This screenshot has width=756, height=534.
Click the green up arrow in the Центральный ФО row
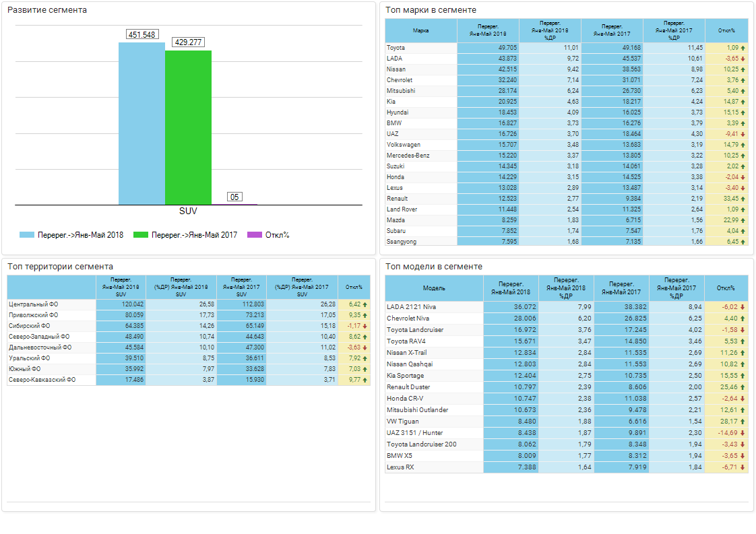(365, 304)
